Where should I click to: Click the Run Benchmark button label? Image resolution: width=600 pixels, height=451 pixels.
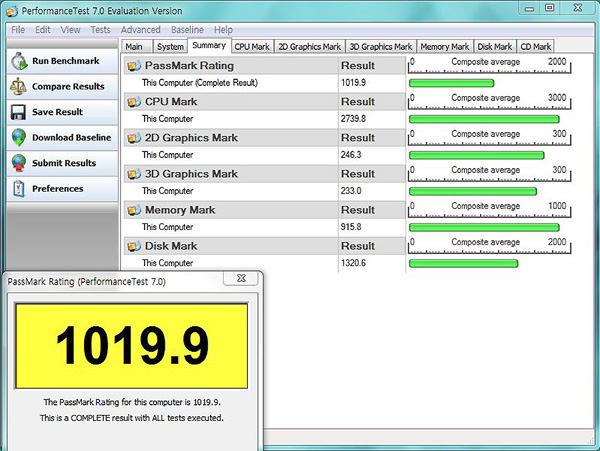(x=66, y=61)
